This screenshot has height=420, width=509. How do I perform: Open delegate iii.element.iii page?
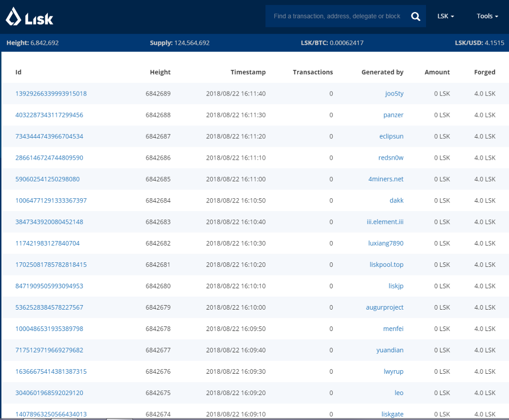click(x=385, y=222)
